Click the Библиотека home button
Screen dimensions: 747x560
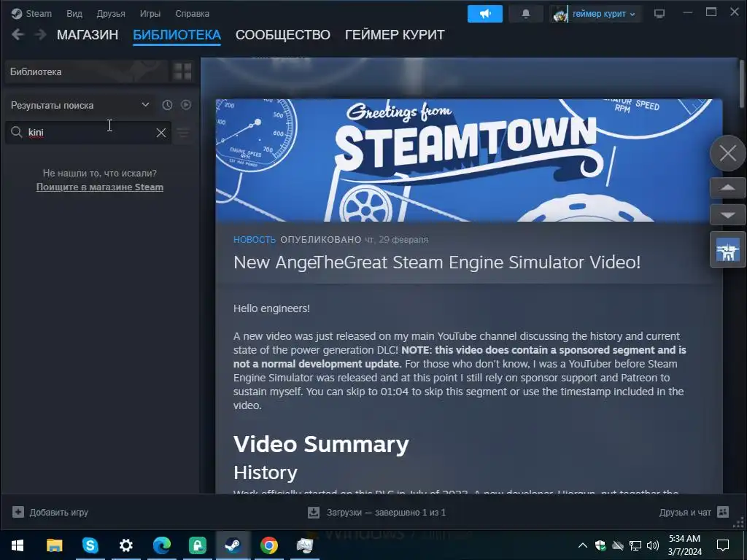pos(86,72)
